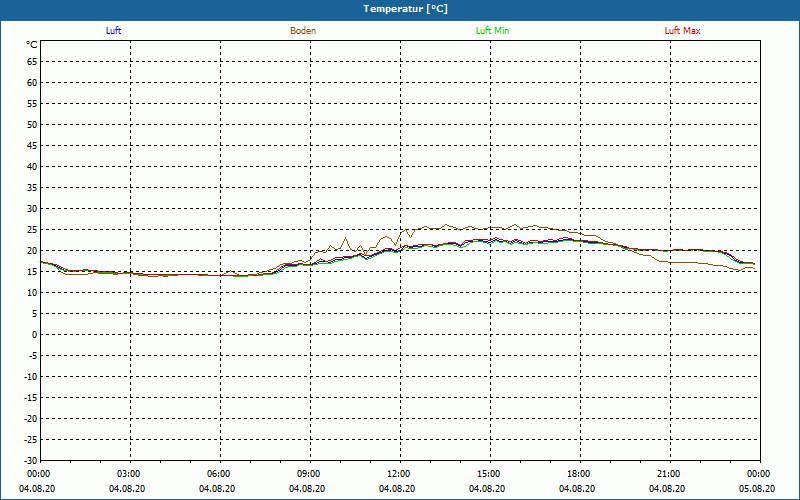Viewport: 800px width, 500px height.
Task: Click the -20 y-axis label
Action: (x=31, y=419)
